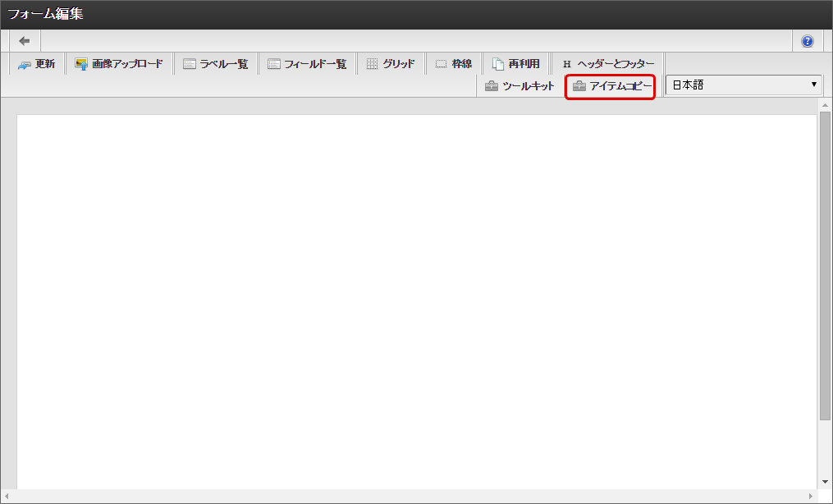Click the アイテムコピー item copy button

point(611,86)
